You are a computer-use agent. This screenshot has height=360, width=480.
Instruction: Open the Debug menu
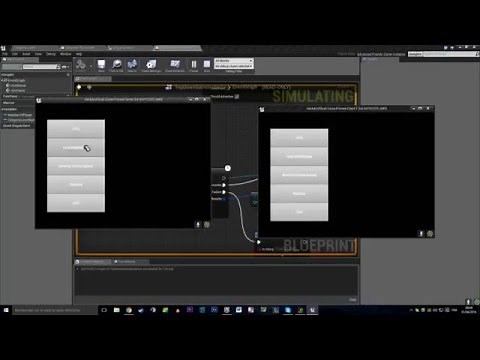(51, 54)
